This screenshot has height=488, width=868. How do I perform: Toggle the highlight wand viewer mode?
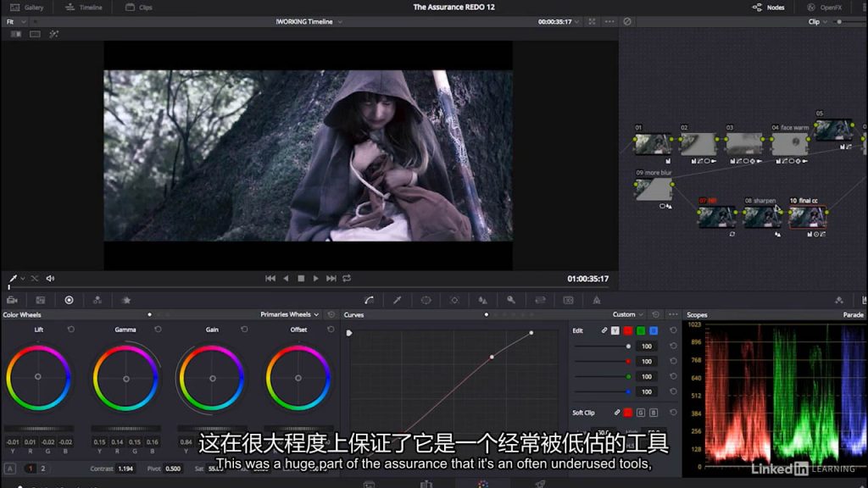(53, 34)
